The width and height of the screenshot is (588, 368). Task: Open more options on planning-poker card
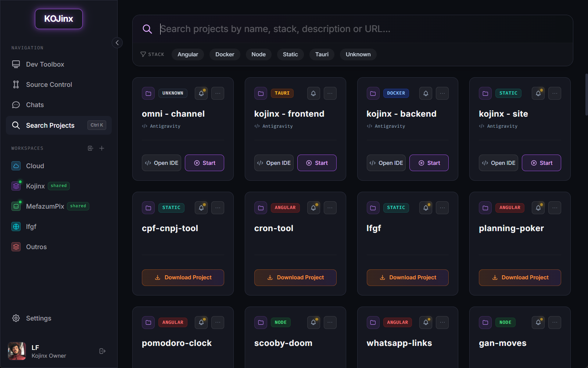[555, 208]
